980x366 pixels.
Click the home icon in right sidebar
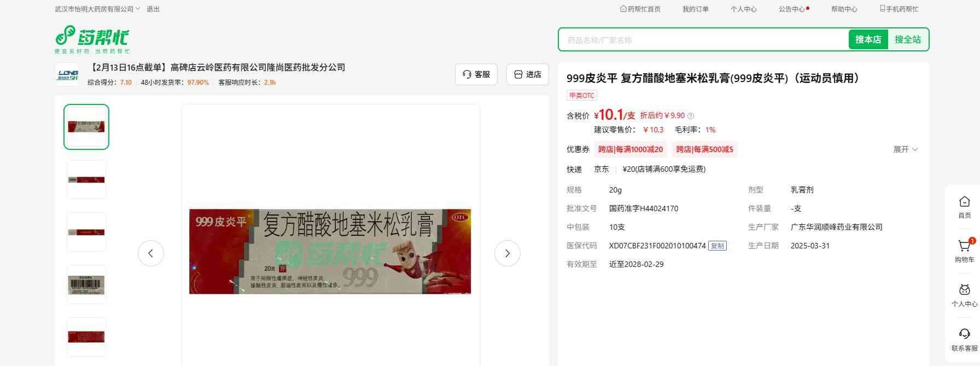pos(964,202)
